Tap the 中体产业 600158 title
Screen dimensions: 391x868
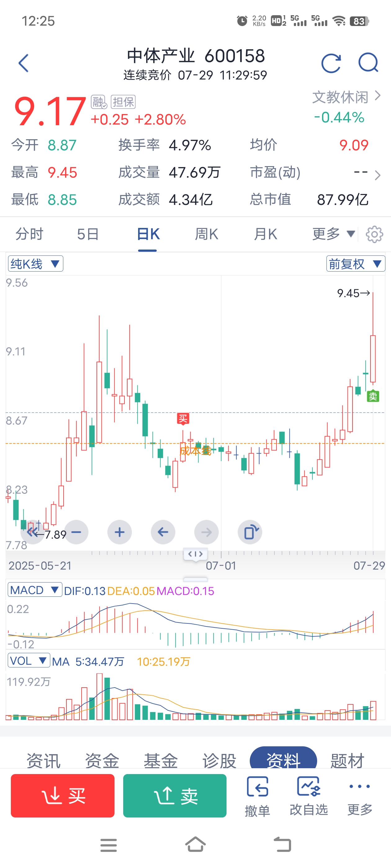pyautogui.click(x=196, y=55)
